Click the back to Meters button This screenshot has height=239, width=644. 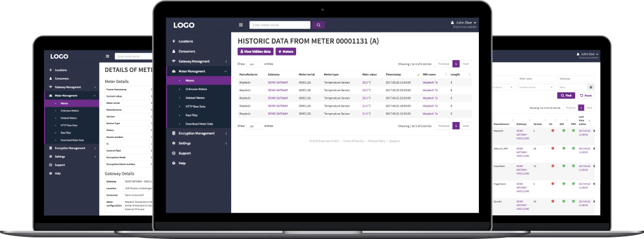point(286,52)
